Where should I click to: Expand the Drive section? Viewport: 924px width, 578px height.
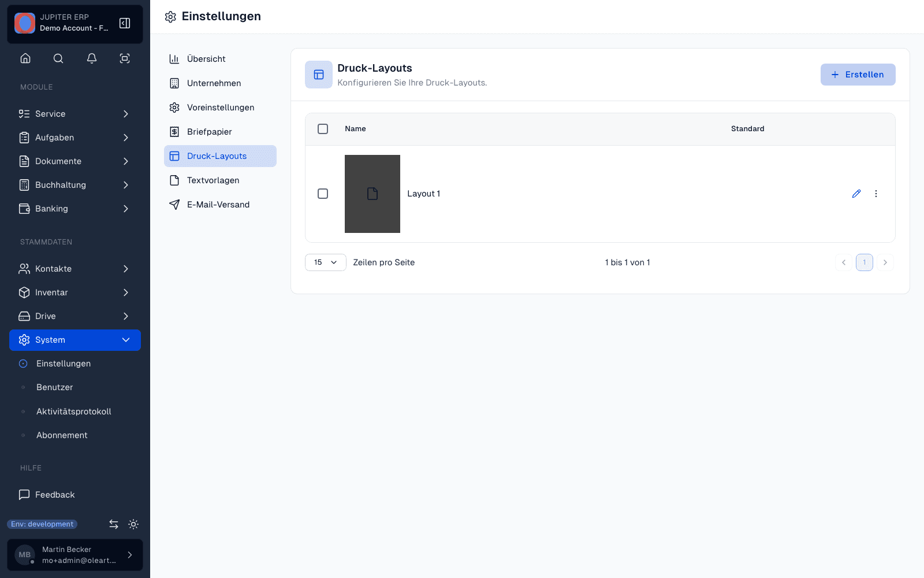[x=75, y=316]
